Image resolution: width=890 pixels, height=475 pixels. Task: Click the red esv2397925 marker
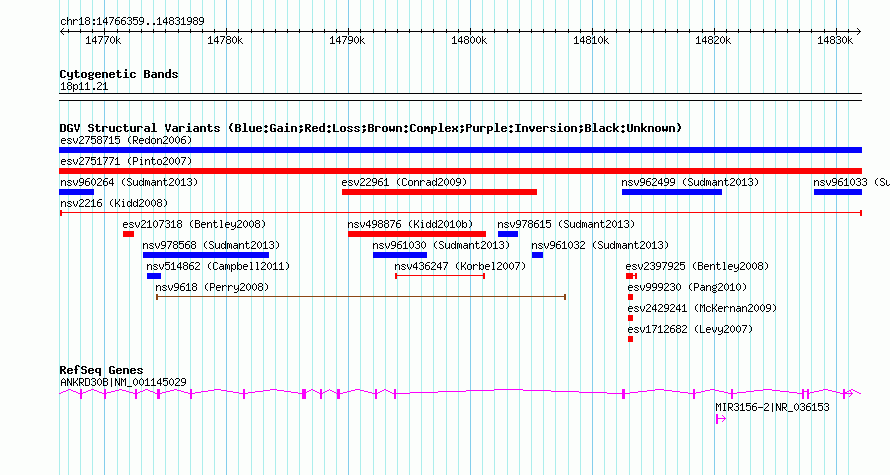(631, 276)
